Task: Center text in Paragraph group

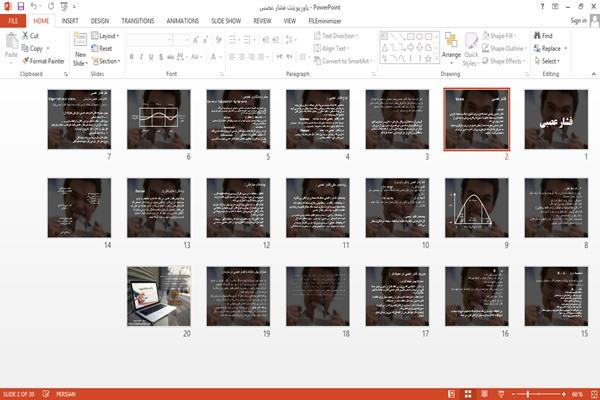Action: click(241, 57)
